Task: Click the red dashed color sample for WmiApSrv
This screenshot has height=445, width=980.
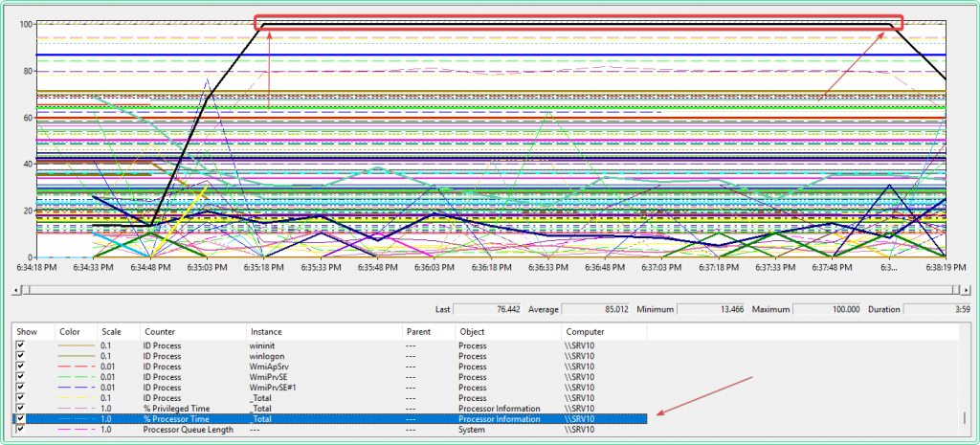Action: click(x=76, y=367)
